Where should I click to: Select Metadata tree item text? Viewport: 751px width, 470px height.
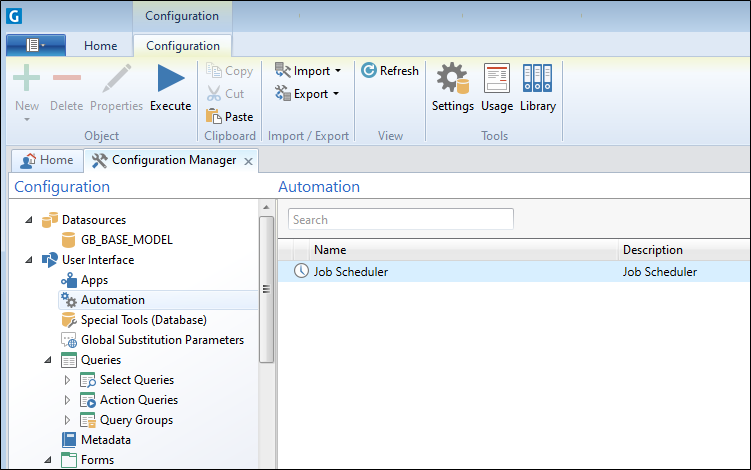click(x=106, y=440)
